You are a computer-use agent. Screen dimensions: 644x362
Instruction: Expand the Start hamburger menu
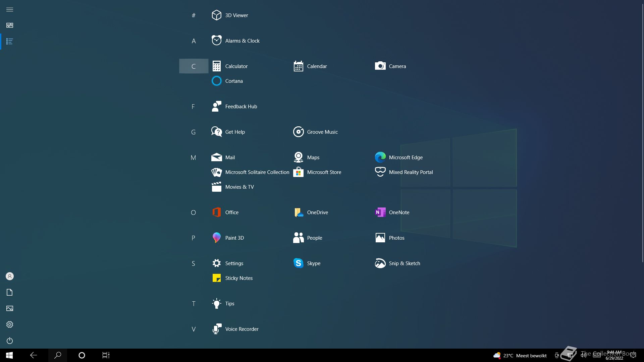10,9
